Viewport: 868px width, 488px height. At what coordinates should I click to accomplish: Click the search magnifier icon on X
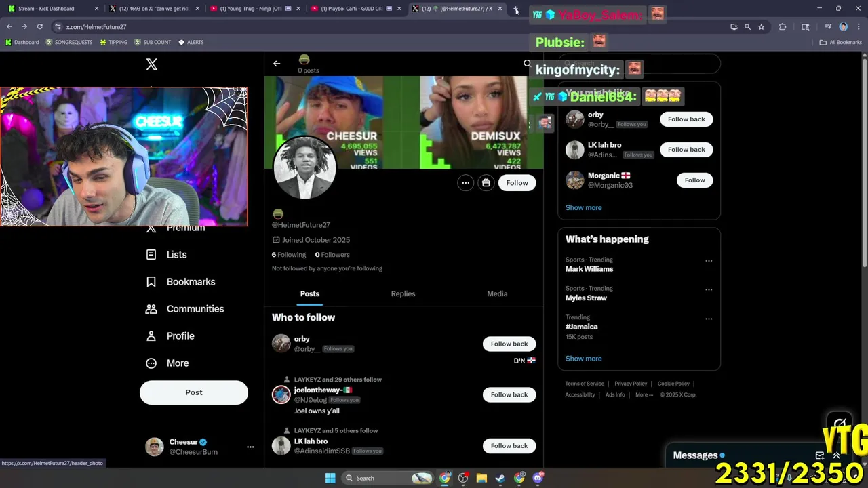[527, 64]
